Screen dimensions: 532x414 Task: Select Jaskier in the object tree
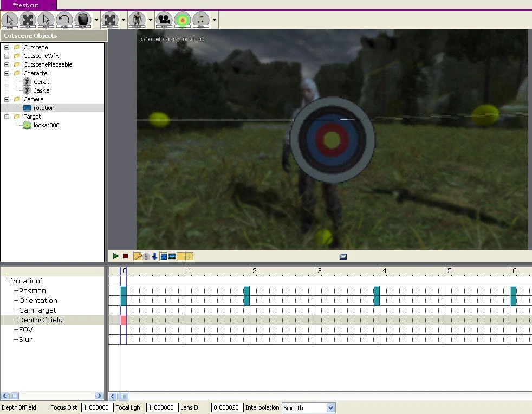coord(42,90)
